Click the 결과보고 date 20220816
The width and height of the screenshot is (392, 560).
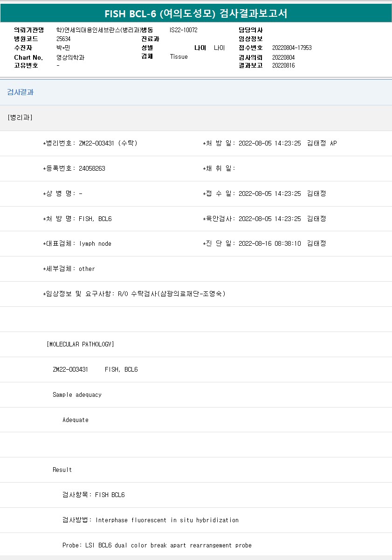283,66
